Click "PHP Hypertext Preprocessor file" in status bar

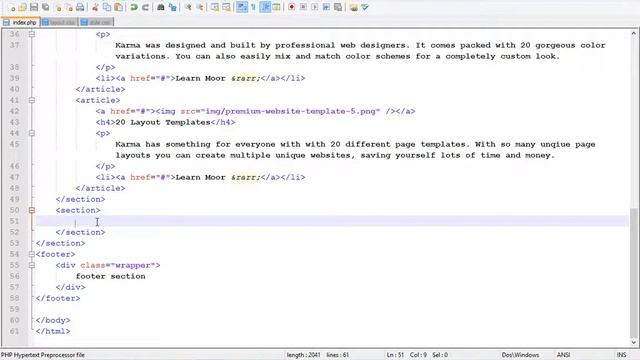tap(43, 355)
